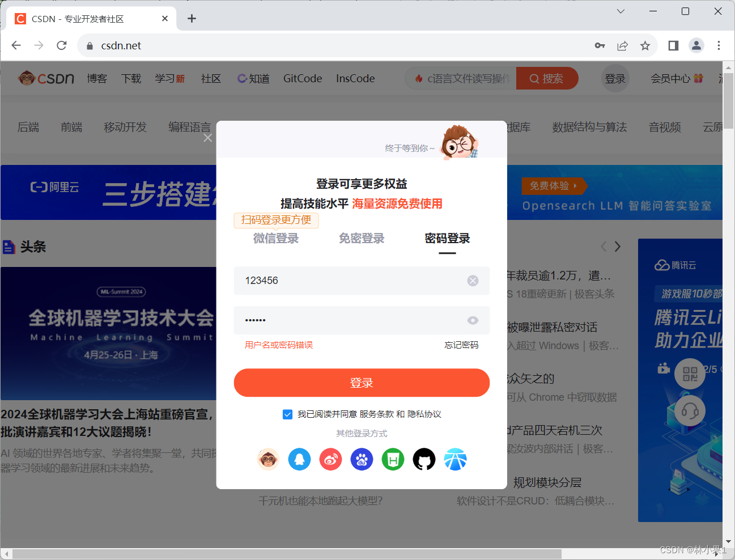Open the 服务条款 link
This screenshot has height=560, width=735.
(376, 414)
